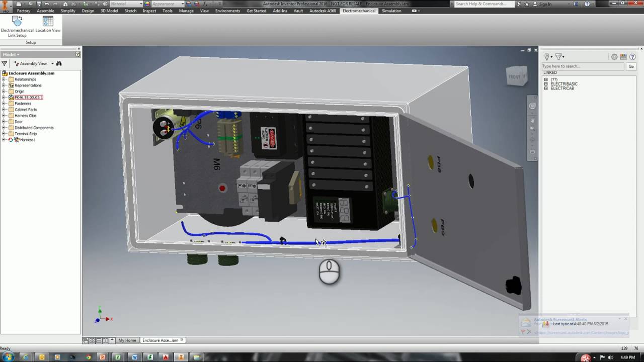Screen dimensions: 644x362
Task: Open PowerPoint from taskbar
Action: pos(103,357)
